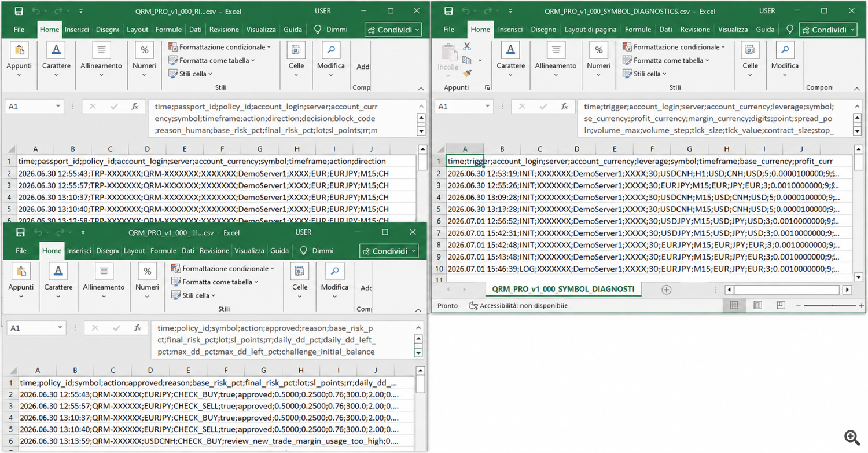The width and height of the screenshot is (868, 453).
Task: Collapse the ribbon in the top-left window
Action: (x=421, y=88)
